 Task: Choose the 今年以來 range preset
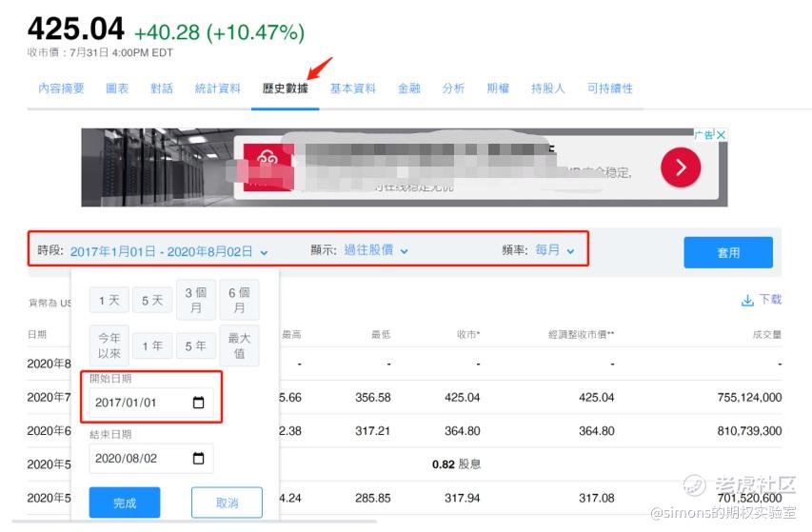click(x=109, y=345)
